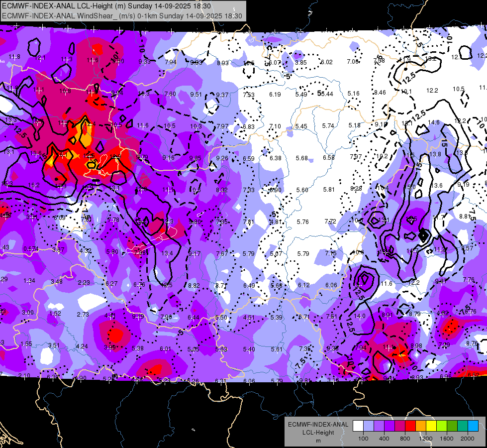The width and height of the screenshot is (487, 448).
Task: Click the legend tick label 1600
Action: 447,439
